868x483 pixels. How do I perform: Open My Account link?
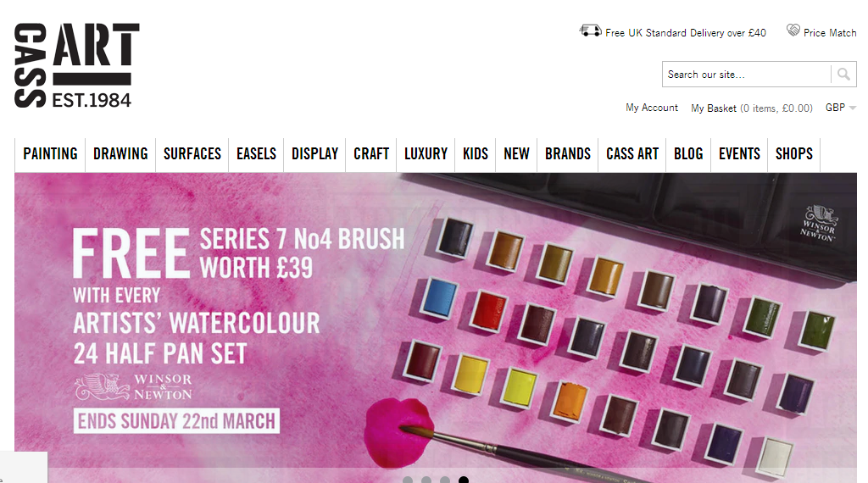pyautogui.click(x=652, y=108)
